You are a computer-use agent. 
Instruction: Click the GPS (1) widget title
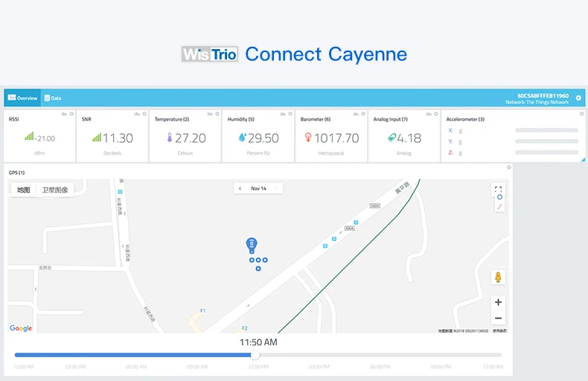point(16,173)
